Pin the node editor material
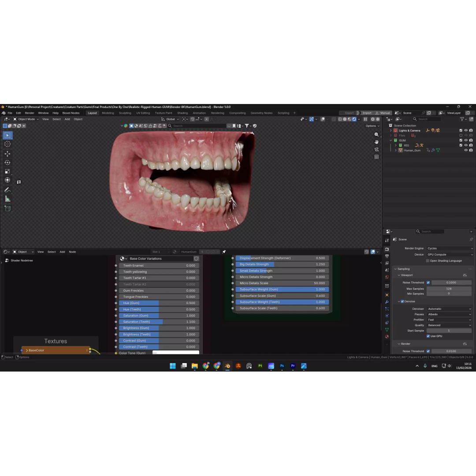476x476 pixels. 224,252
